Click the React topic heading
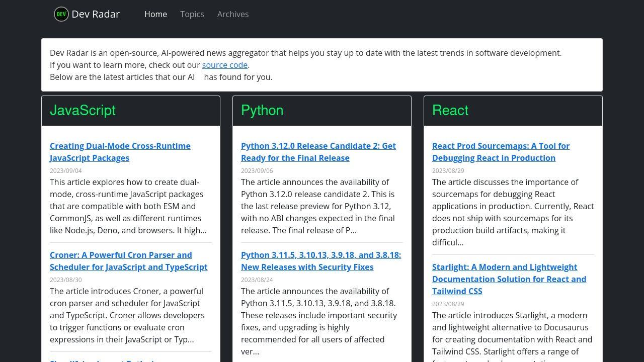 (450, 111)
